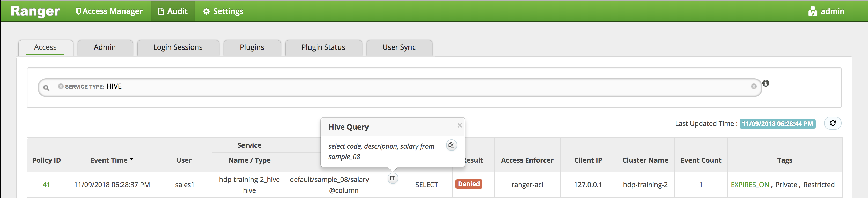The width and height of the screenshot is (868, 198).
Task: Click the 'ranger-acl' enforcer cell
Action: click(x=527, y=185)
